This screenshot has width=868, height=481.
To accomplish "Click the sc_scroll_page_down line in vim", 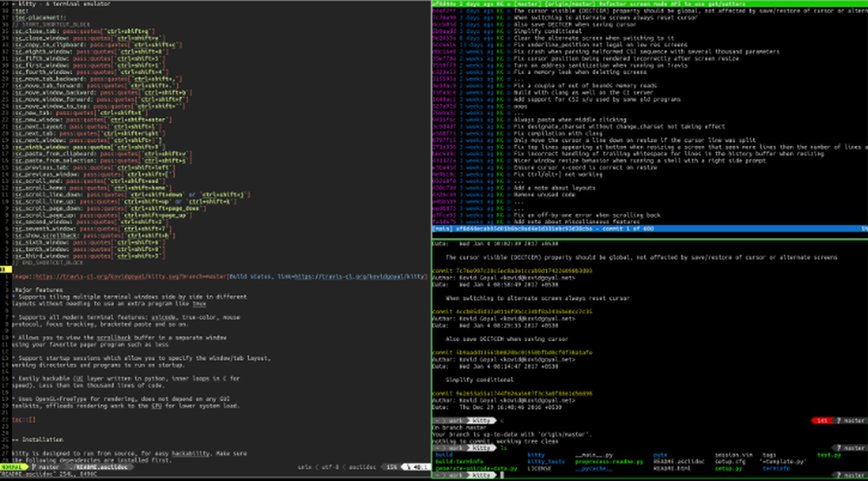I will (109, 208).
